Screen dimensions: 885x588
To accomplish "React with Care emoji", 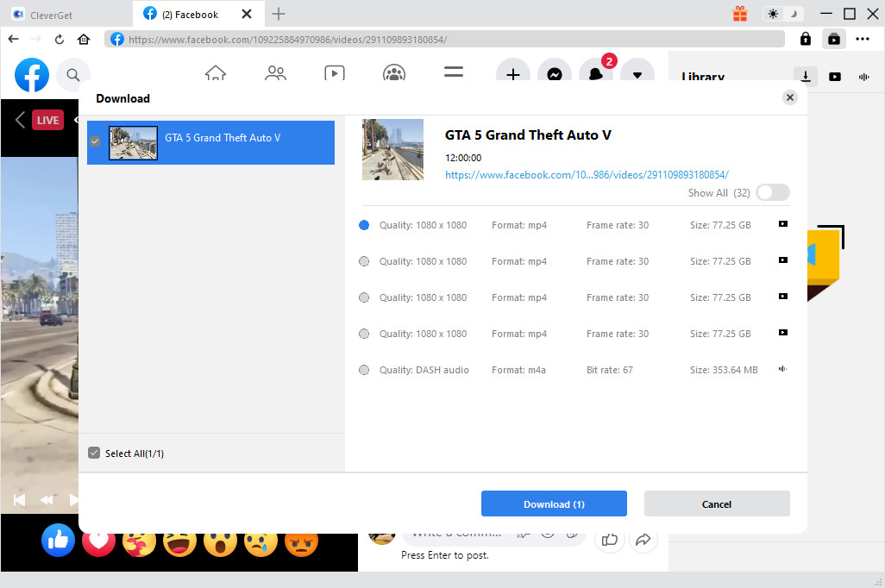I will 139,543.
